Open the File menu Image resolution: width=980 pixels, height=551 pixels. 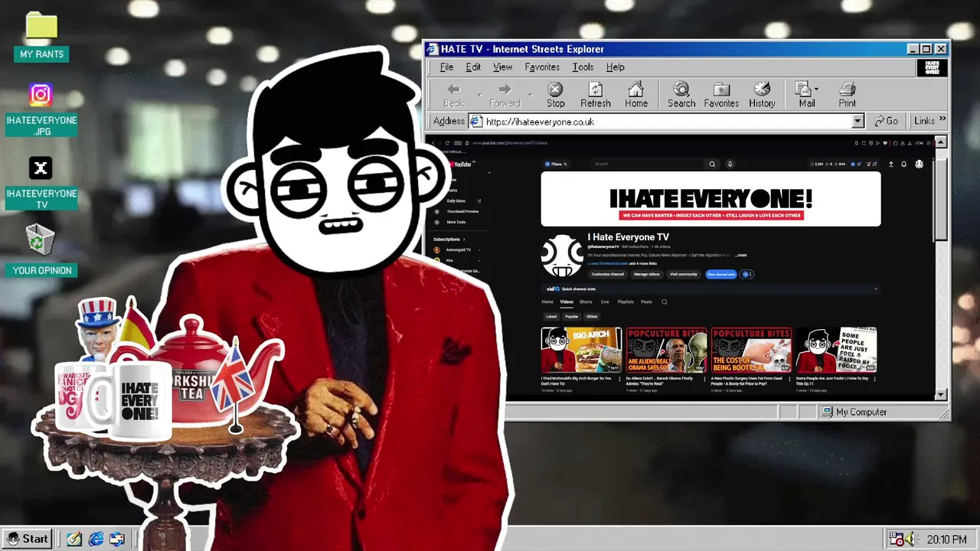pos(446,67)
